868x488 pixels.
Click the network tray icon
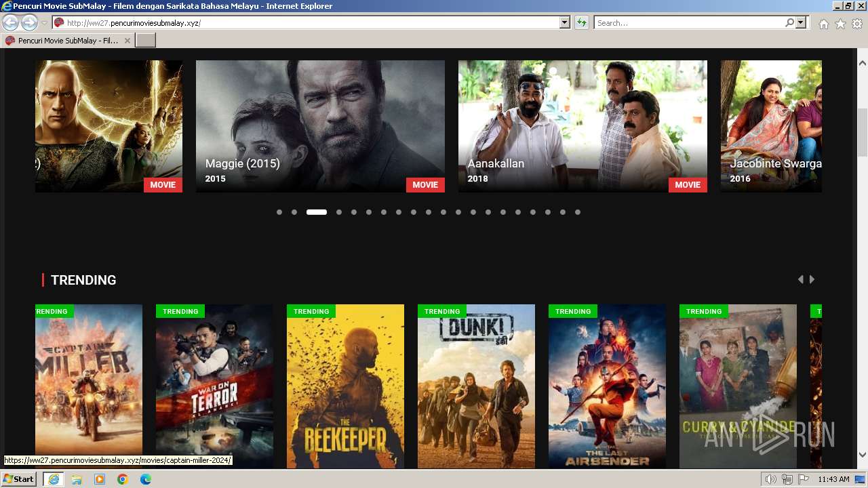tap(787, 479)
